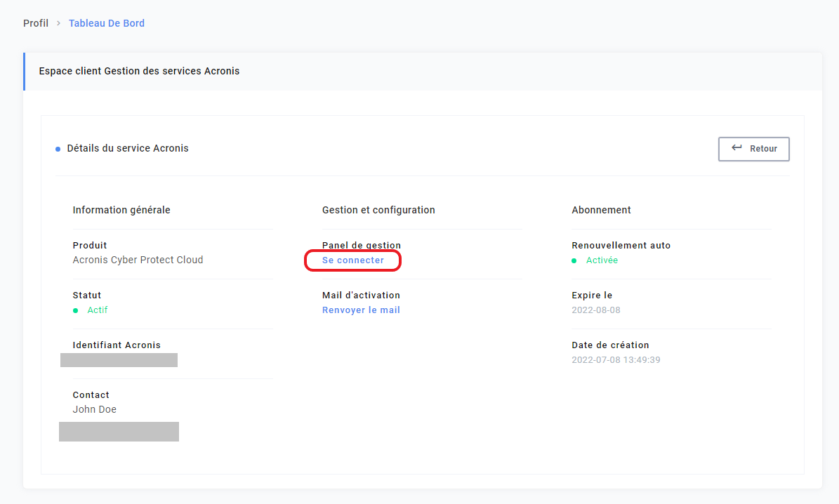
Task: Click the blue dot beside Détails du service
Action: click(58, 150)
